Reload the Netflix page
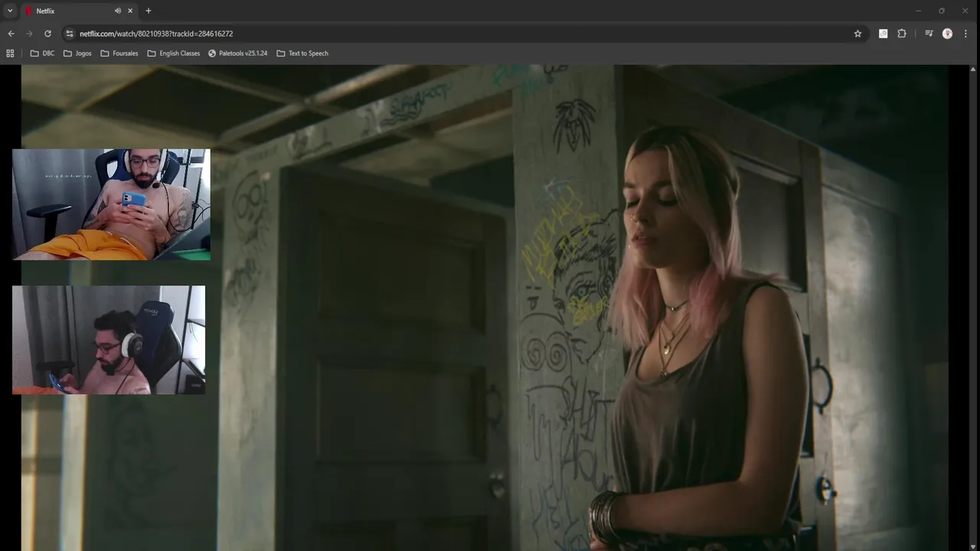 pos(47,34)
